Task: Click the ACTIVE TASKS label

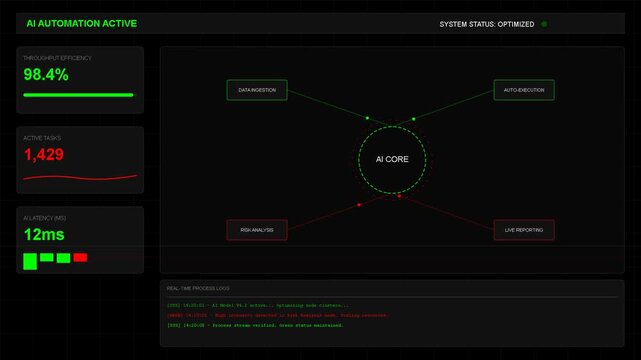Action: (x=42, y=138)
